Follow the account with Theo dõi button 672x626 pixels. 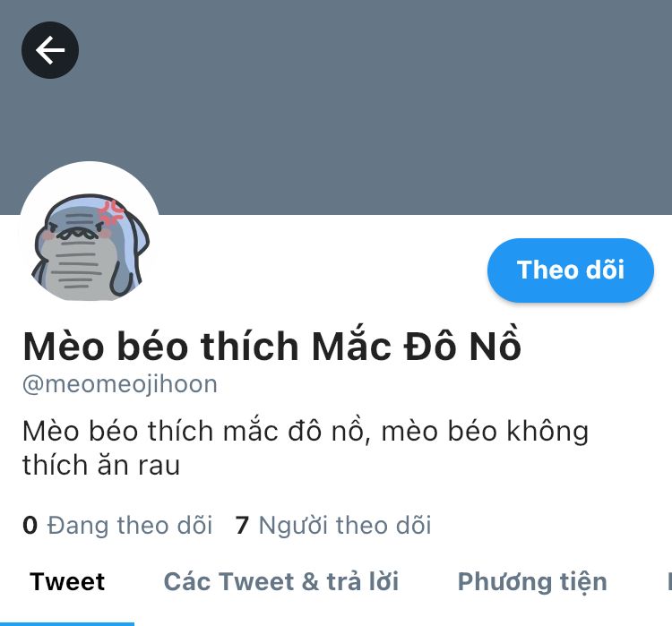571,270
